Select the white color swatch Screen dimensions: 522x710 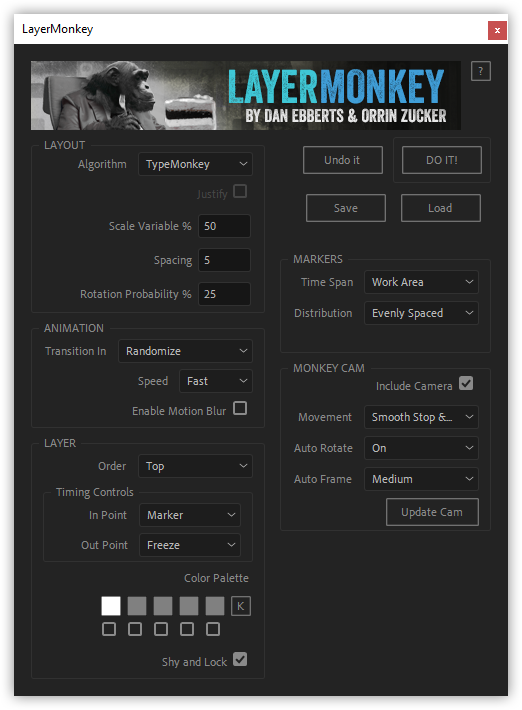111,606
